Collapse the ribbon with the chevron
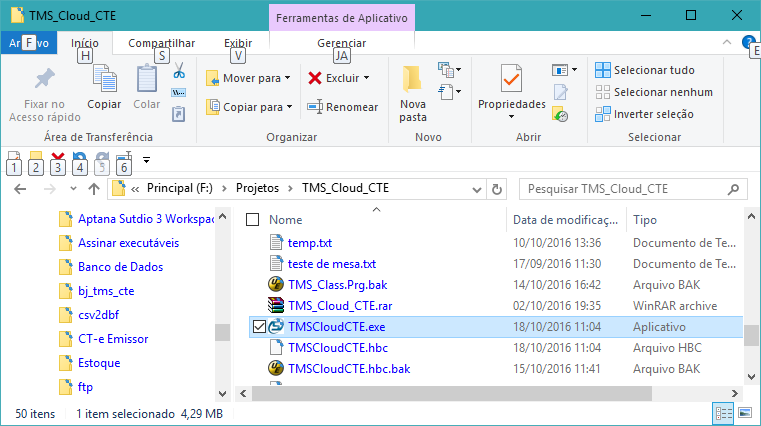 coord(727,42)
